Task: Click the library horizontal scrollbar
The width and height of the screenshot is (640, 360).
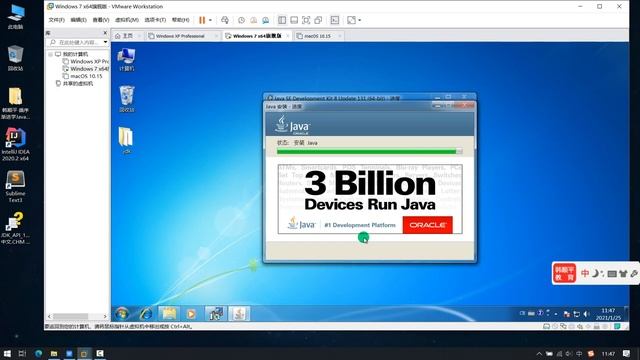Action: click(71, 316)
